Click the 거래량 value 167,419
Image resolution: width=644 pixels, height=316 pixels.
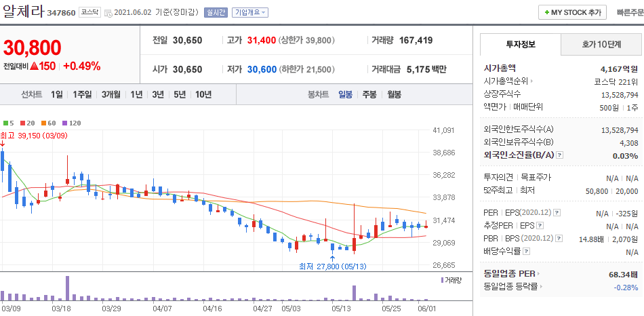tap(416, 40)
